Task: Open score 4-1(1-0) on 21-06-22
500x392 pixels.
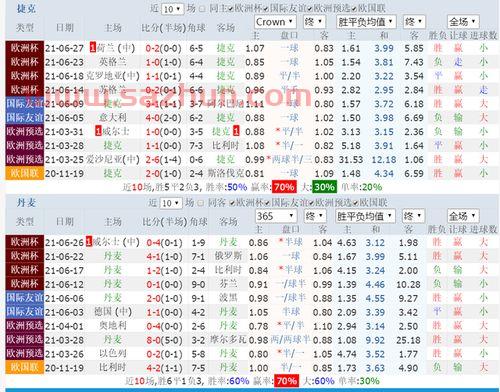Action: pyautogui.click(x=165, y=257)
